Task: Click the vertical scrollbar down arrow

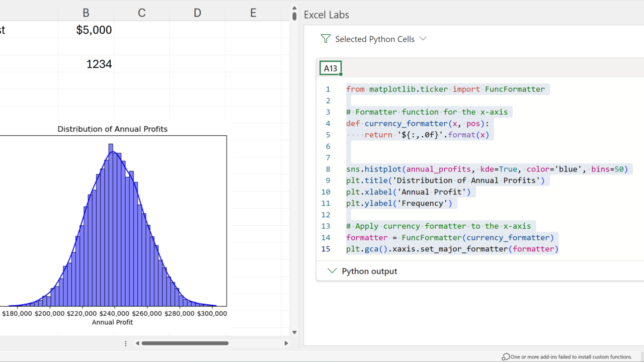Action: coord(294,332)
